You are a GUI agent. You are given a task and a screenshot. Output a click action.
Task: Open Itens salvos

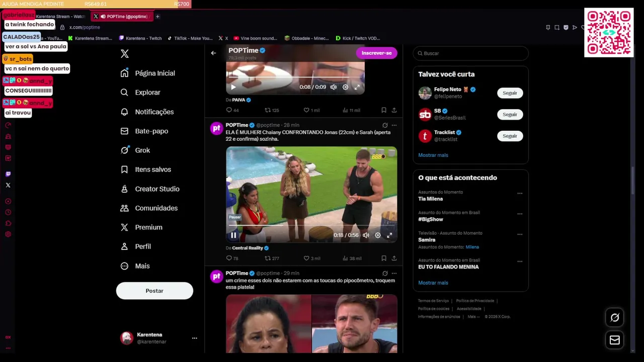[x=146, y=169]
